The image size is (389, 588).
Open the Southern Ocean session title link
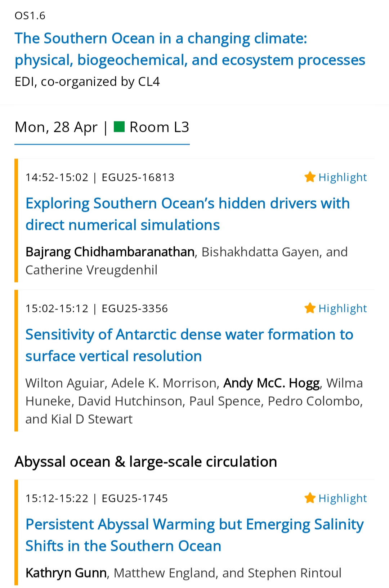click(190, 49)
